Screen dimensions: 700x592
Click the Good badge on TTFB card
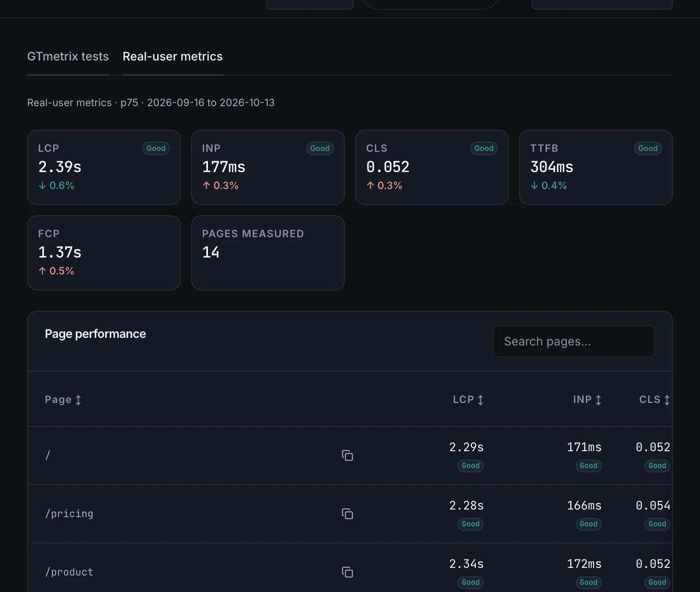[x=648, y=148]
